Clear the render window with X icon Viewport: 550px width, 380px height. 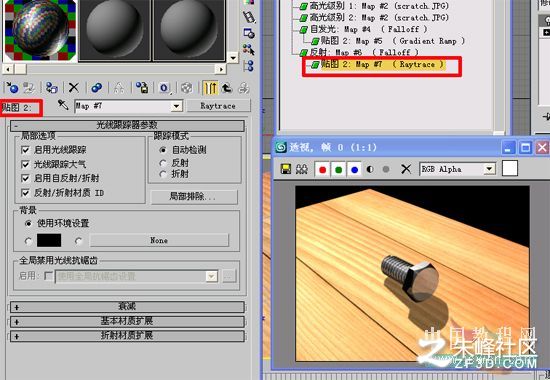[x=406, y=169]
